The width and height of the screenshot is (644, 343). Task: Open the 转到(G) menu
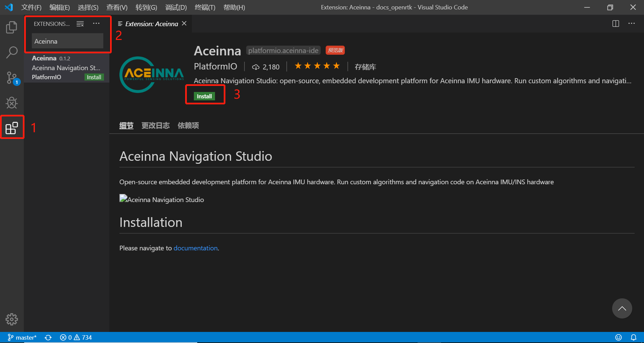click(146, 7)
